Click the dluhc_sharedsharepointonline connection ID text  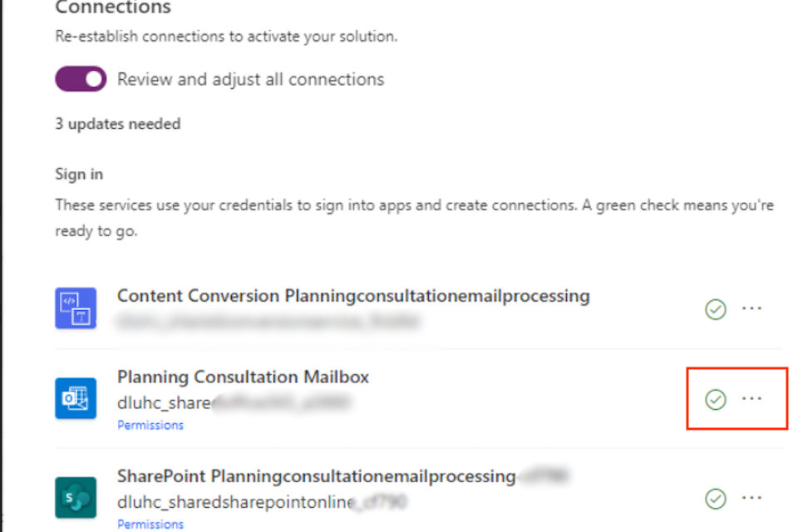[231, 502]
